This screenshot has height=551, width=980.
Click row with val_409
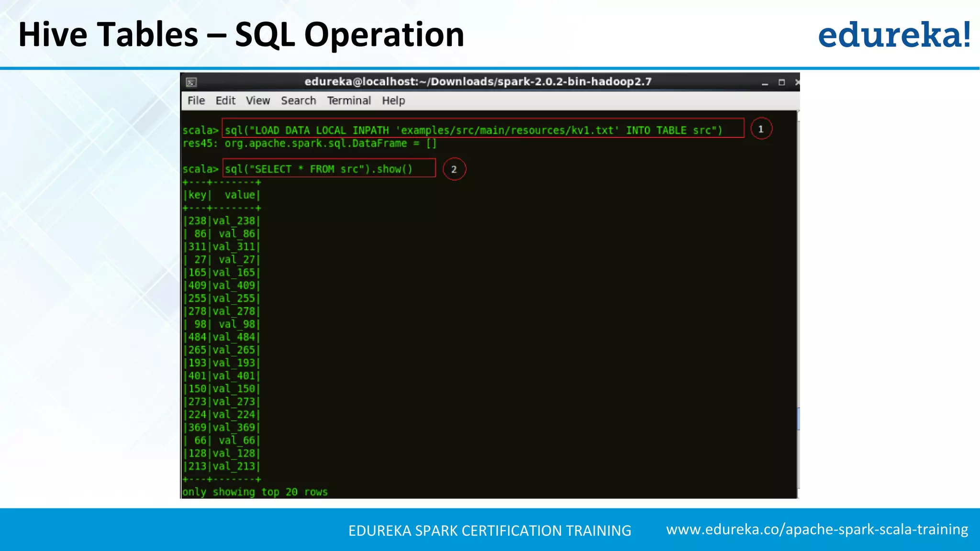click(222, 286)
